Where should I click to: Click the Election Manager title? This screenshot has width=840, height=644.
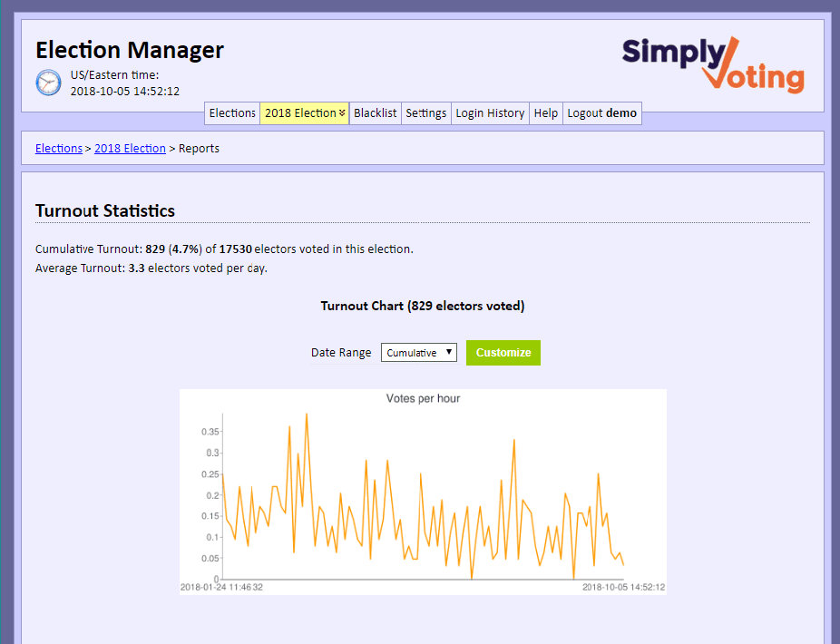130,50
